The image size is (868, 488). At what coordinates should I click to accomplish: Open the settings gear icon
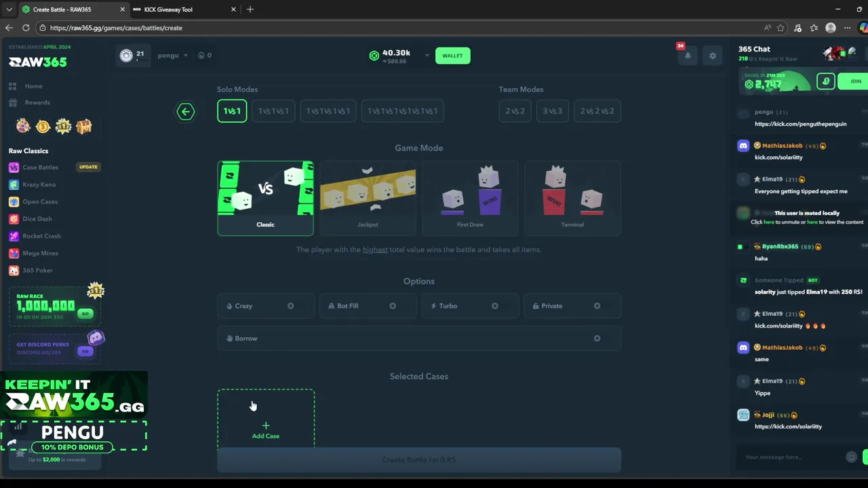pos(712,56)
